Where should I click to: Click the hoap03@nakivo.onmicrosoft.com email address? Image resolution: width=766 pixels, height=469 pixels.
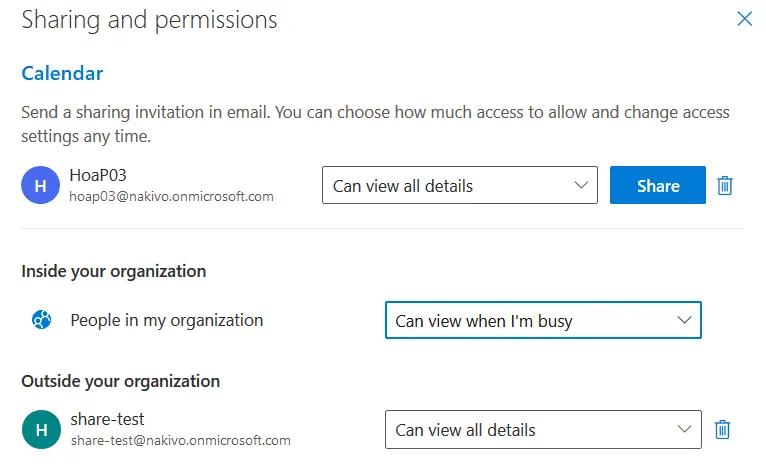pyautogui.click(x=171, y=196)
